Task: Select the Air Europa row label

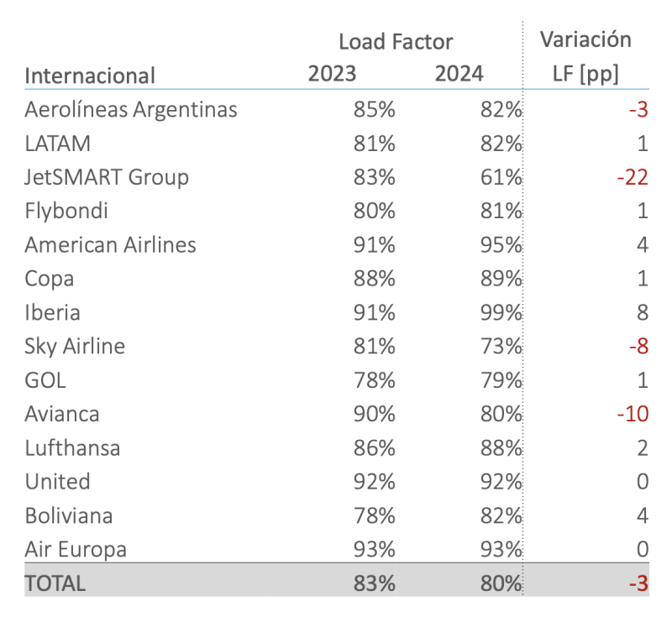Action: coord(76,550)
